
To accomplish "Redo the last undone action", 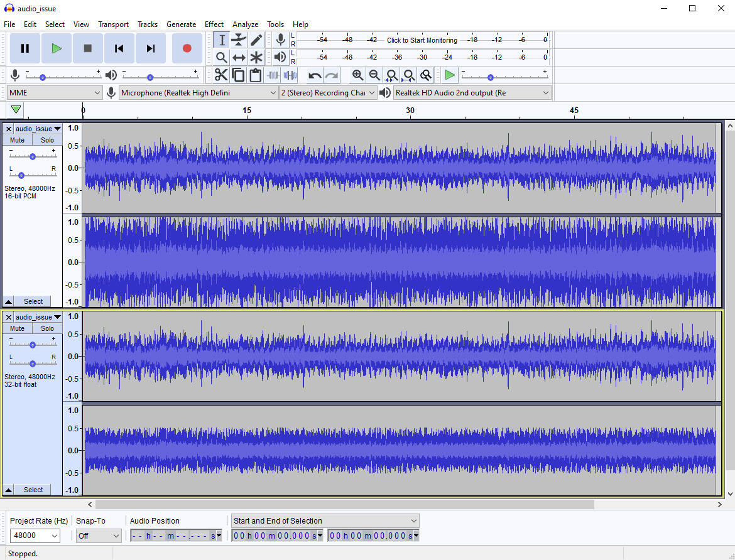I will (332, 75).
